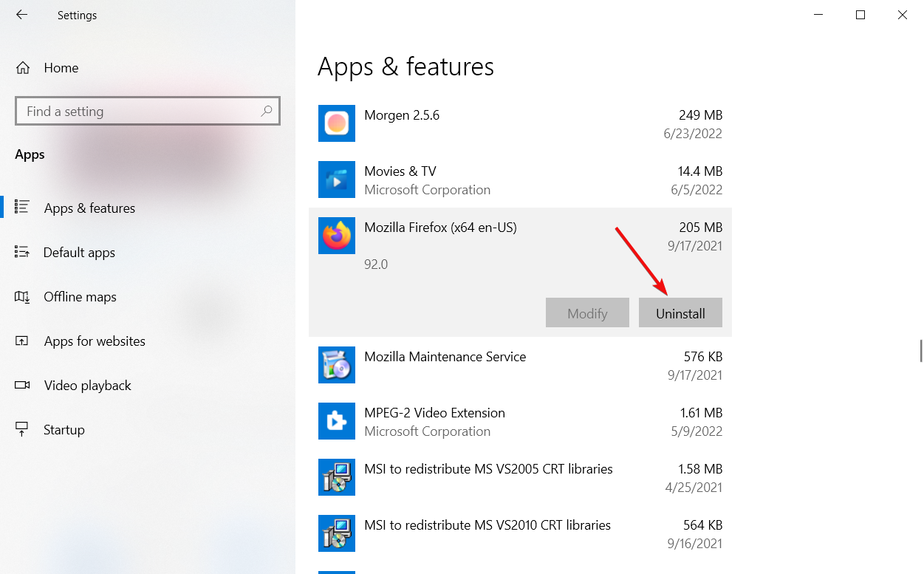Click the VS2005 CRT libraries installer icon

coord(337,477)
